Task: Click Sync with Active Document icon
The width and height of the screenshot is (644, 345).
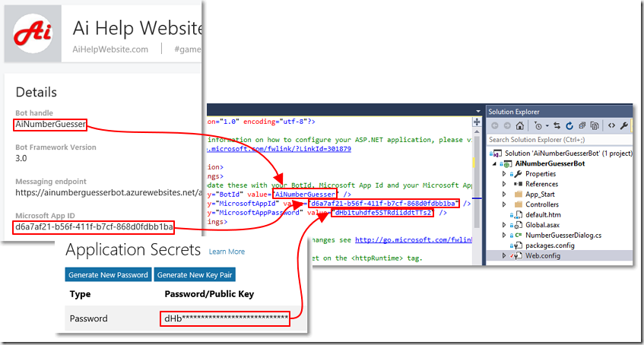Action: click(557, 125)
